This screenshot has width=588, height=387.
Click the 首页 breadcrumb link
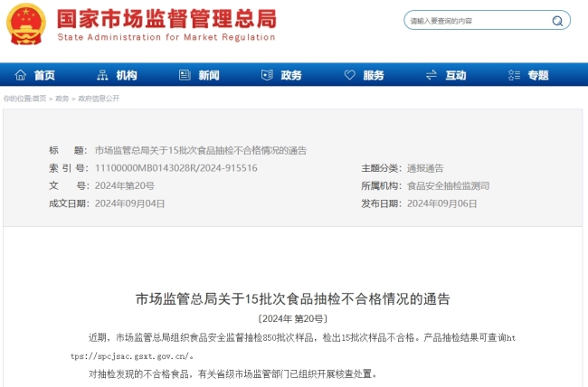(x=40, y=99)
